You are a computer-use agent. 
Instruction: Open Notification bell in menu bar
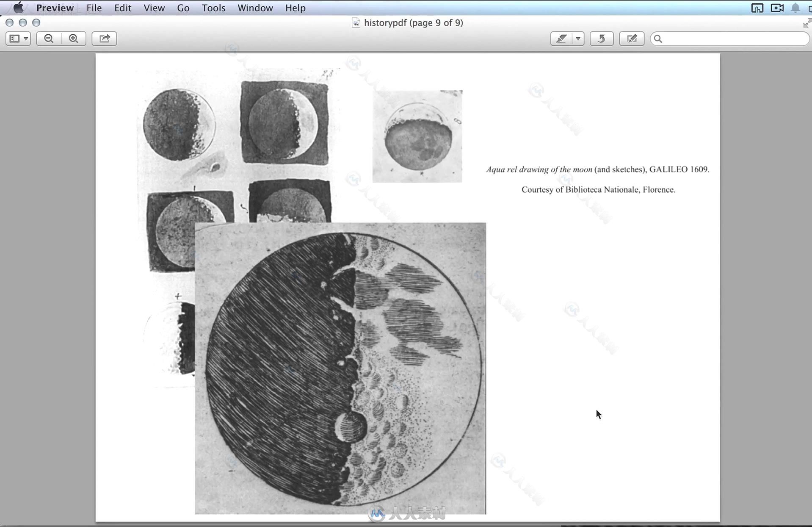(x=795, y=8)
